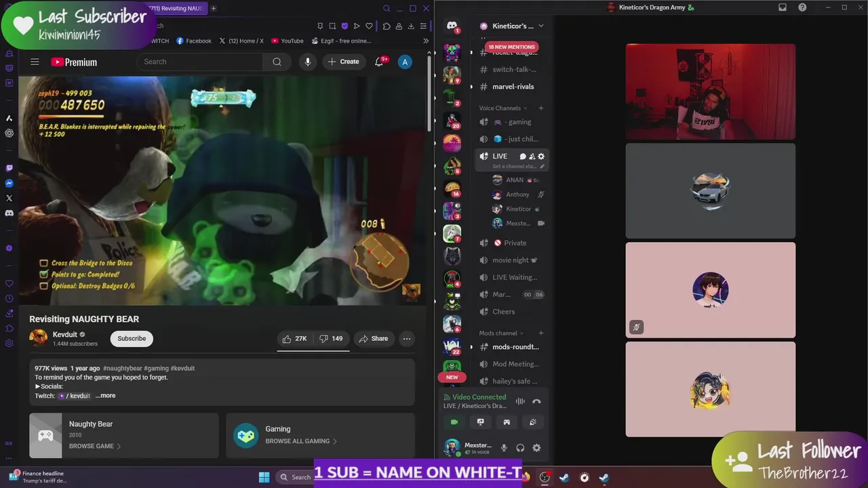The width and height of the screenshot is (868, 488).
Task: Open Discord user settings gear
Action: (x=536, y=448)
